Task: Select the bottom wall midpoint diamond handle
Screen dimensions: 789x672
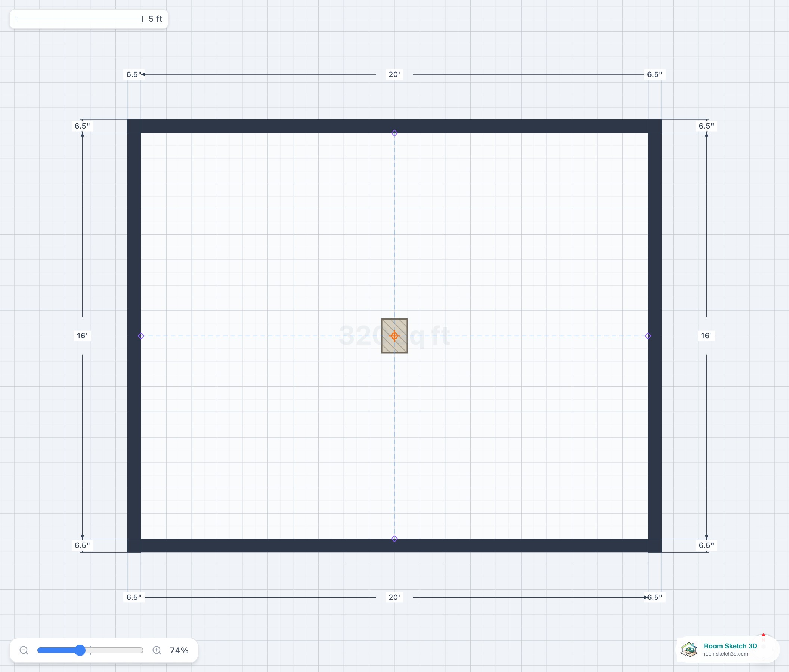Action: click(x=394, y=539)
